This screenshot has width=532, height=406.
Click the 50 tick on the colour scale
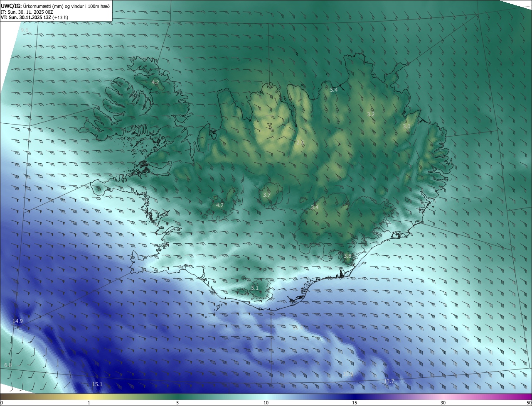529,403
